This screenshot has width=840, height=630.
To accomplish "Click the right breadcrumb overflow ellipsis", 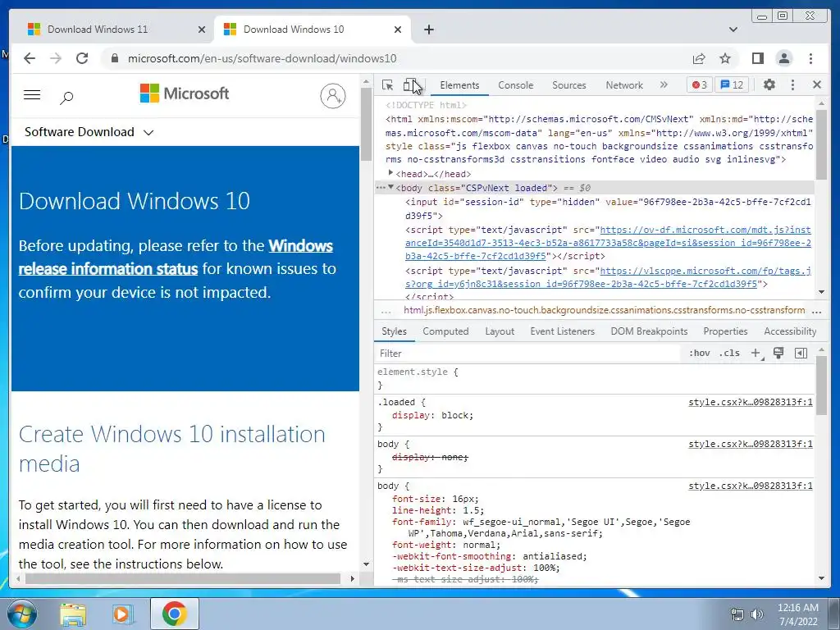I will pyautogui.click(x=816, y=311).
